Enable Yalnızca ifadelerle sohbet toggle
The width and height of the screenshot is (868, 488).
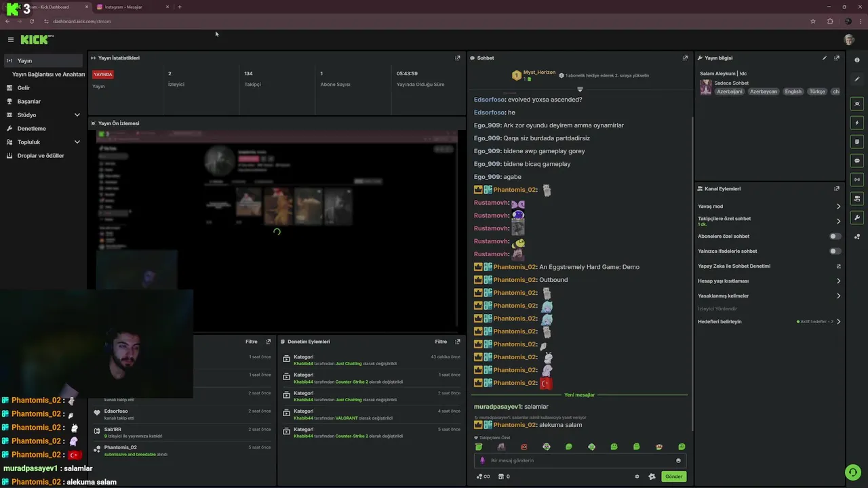835,251
